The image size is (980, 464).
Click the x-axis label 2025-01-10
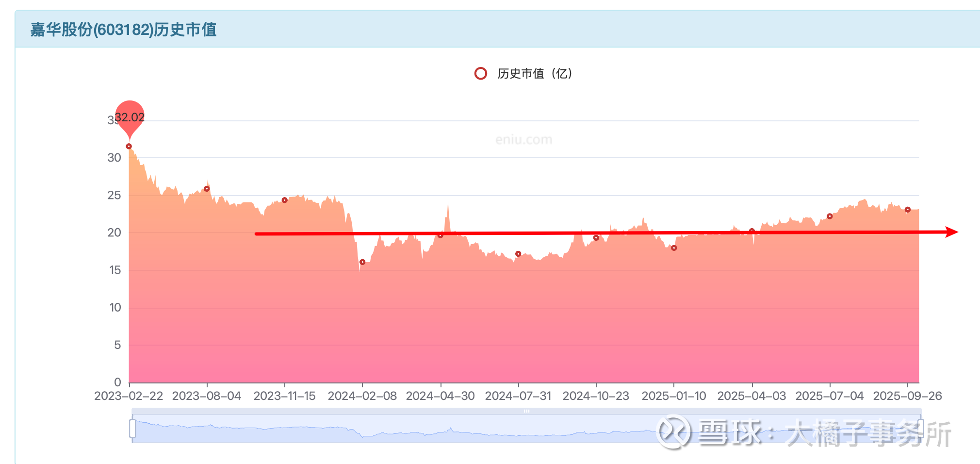pyautogui.click(x=674, y=396)
